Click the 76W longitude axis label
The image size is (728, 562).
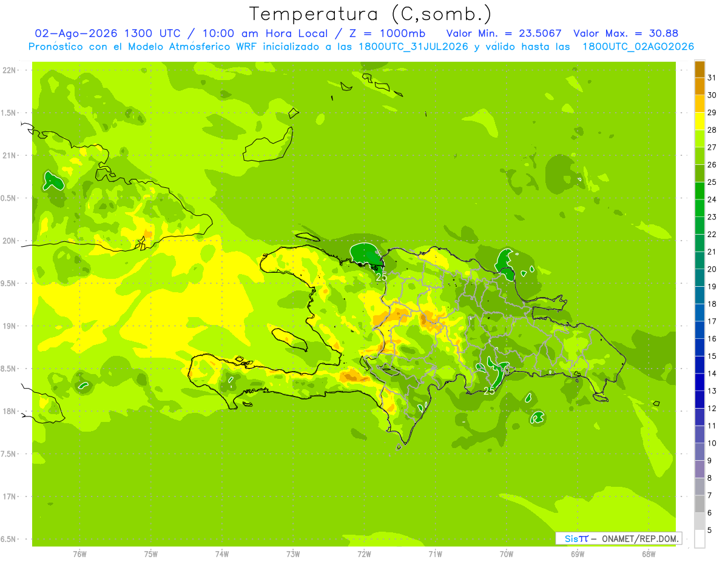(x=79, y=554)
